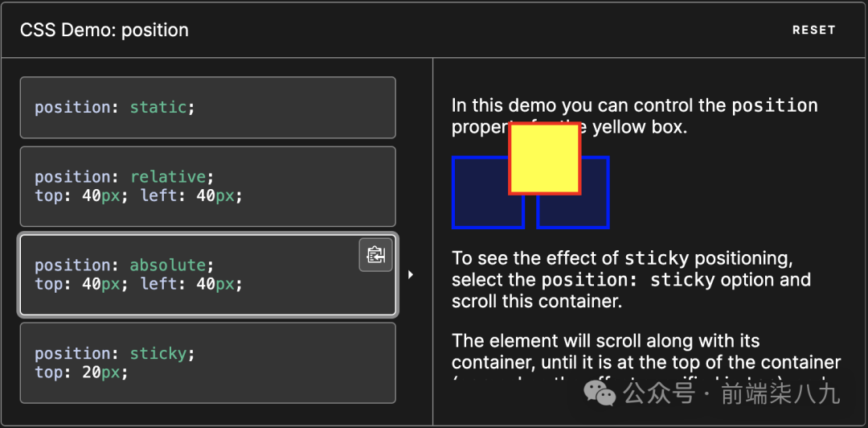
Task: Click the yellow box with red border
Action: click(545, 158)
